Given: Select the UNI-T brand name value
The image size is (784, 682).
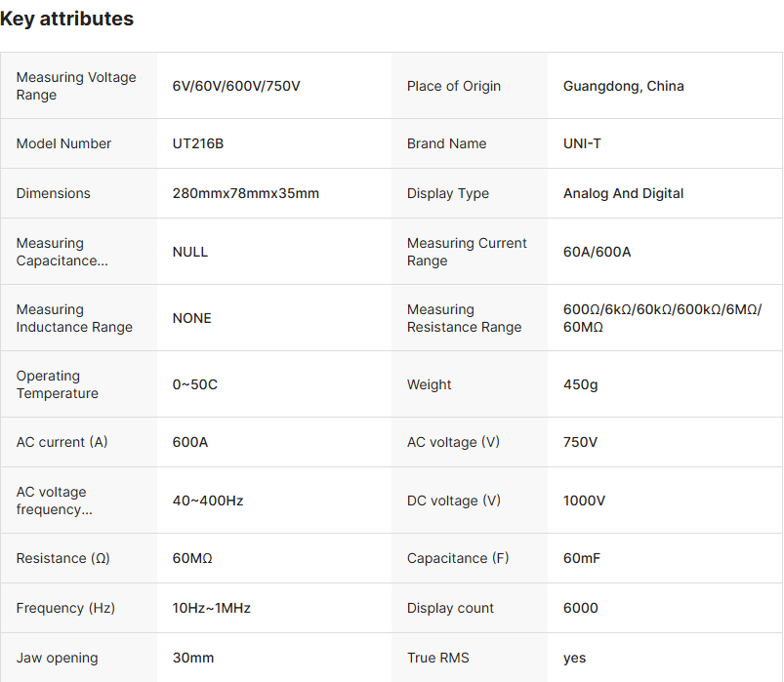Looking at the screenshot, I should [583, 143].
